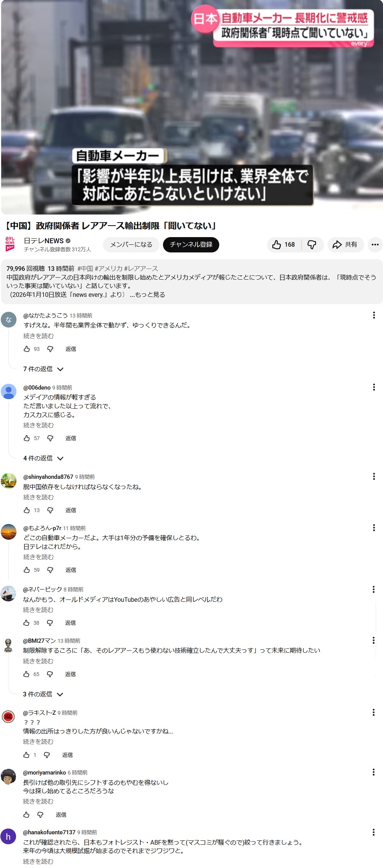Reply to @もよろん-p7r's comment with 返信

(71, 570)
